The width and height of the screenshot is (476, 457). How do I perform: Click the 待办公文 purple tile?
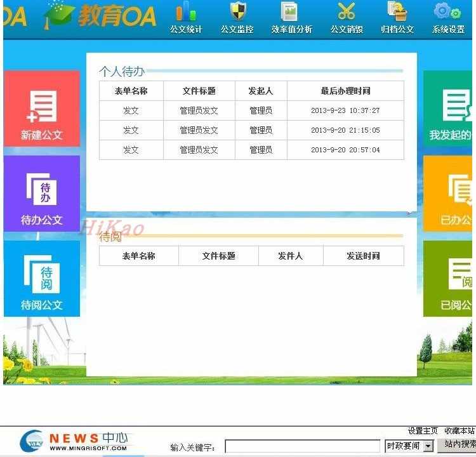pyautogui.click(x=42, y=194)
